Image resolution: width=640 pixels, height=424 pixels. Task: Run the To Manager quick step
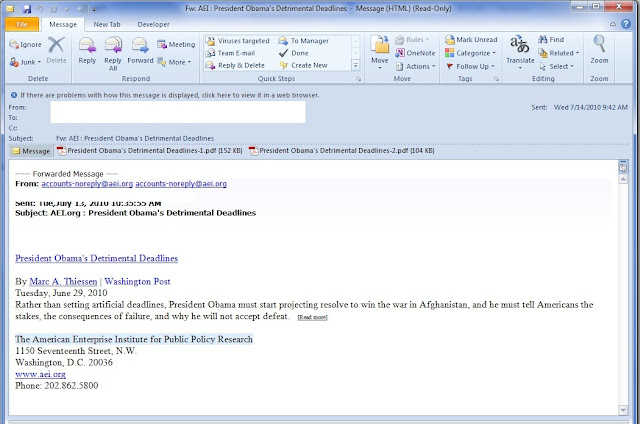(x=304, y=41)
